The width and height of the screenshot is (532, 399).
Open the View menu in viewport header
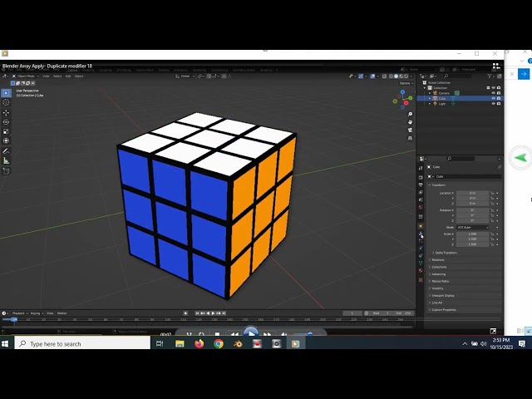(46, 76)
